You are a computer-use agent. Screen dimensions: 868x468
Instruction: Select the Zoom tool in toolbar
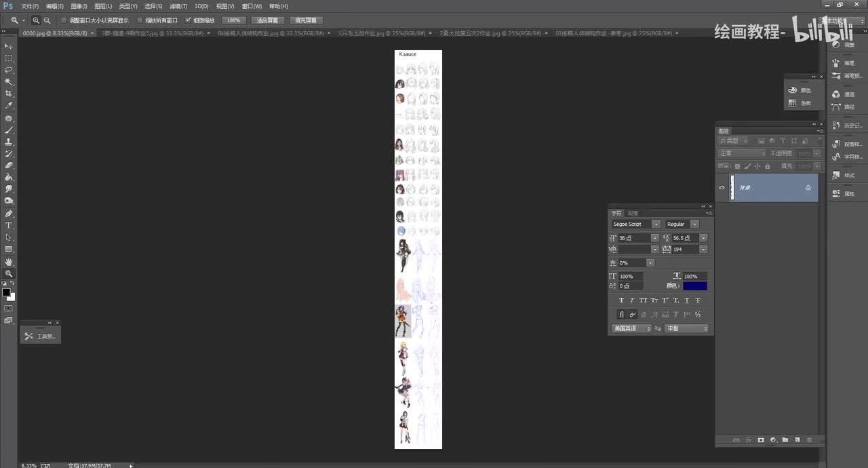9,273
